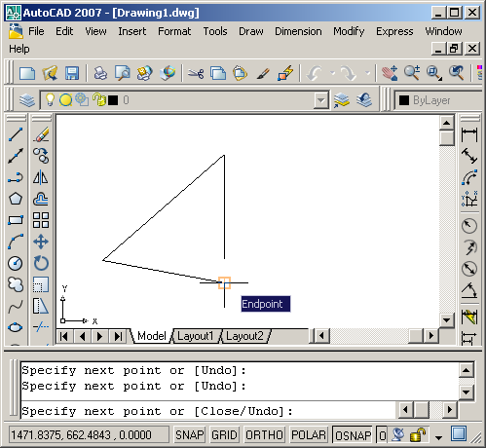Click the Angular Dimension tool
The width and height of the screenshot is (486, 448).
[469, 290]
